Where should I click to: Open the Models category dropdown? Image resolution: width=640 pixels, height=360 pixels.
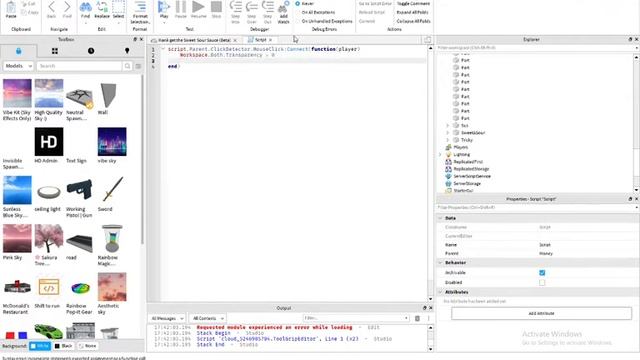point(18,66)
